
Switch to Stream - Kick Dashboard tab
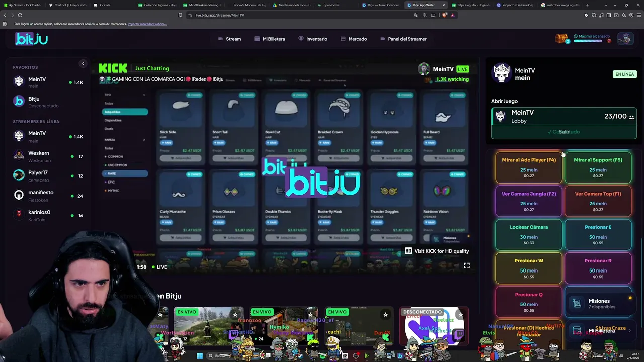pos(24,5)
